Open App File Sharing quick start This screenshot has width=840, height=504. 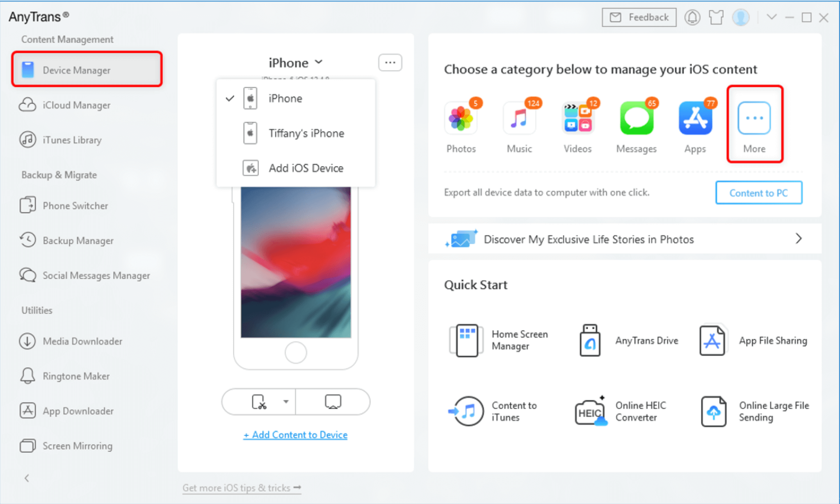tap(753, 340)
